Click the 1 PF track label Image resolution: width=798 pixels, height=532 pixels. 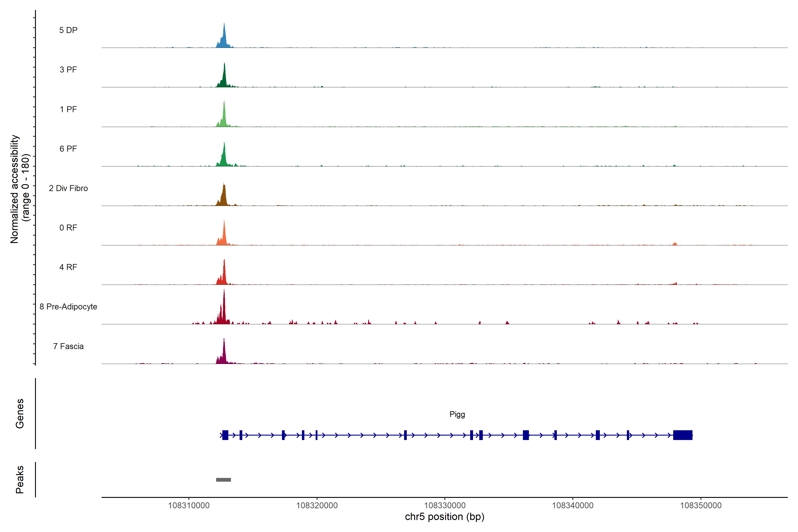pyautogui.click(x=68, y=109)
